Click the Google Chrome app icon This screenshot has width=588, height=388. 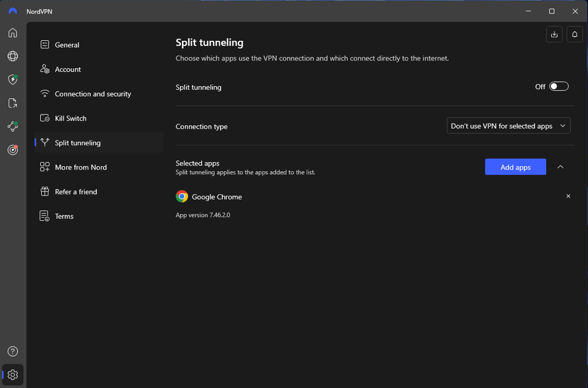pos(182,196)
